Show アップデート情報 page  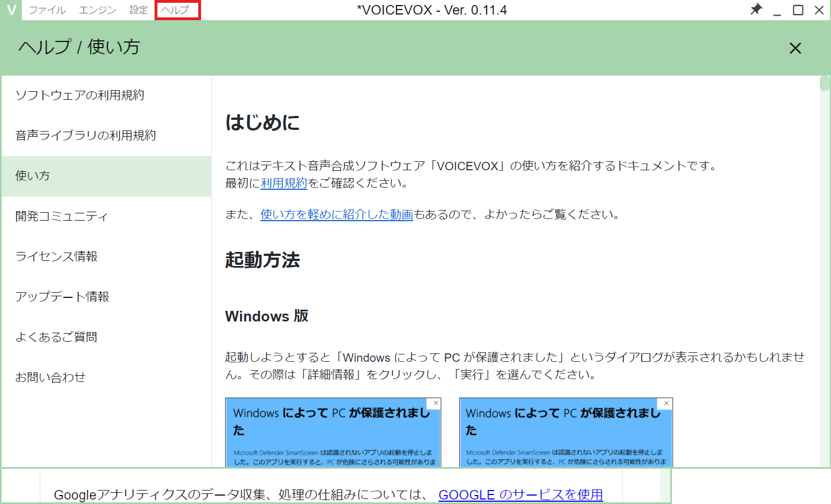[106, 297]
